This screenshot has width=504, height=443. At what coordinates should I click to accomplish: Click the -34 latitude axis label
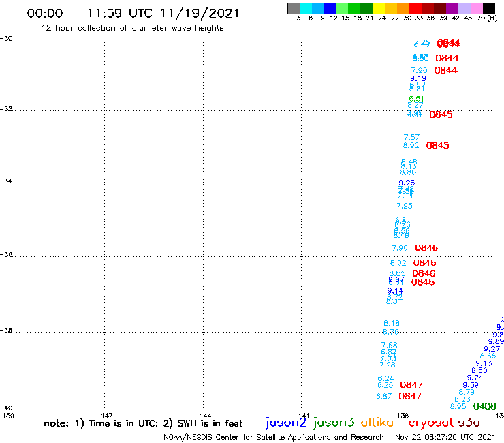(6, 181)
